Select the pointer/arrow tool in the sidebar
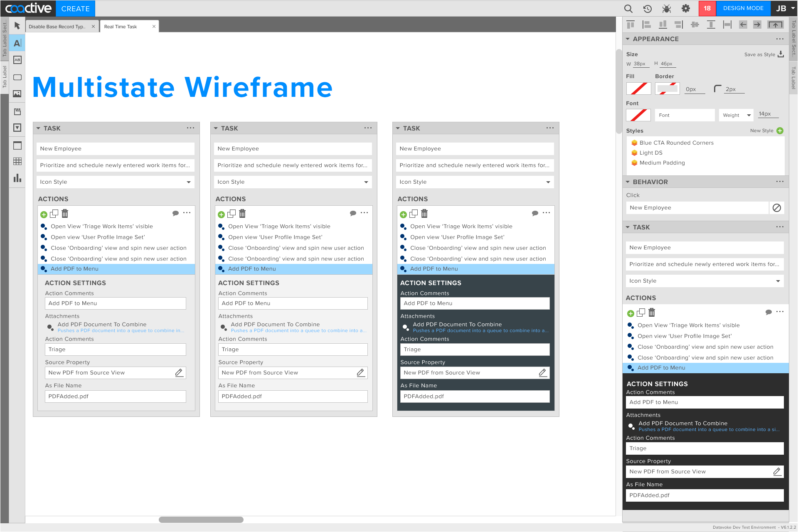The width and height of the screenshot is (798, 532). 17,26
